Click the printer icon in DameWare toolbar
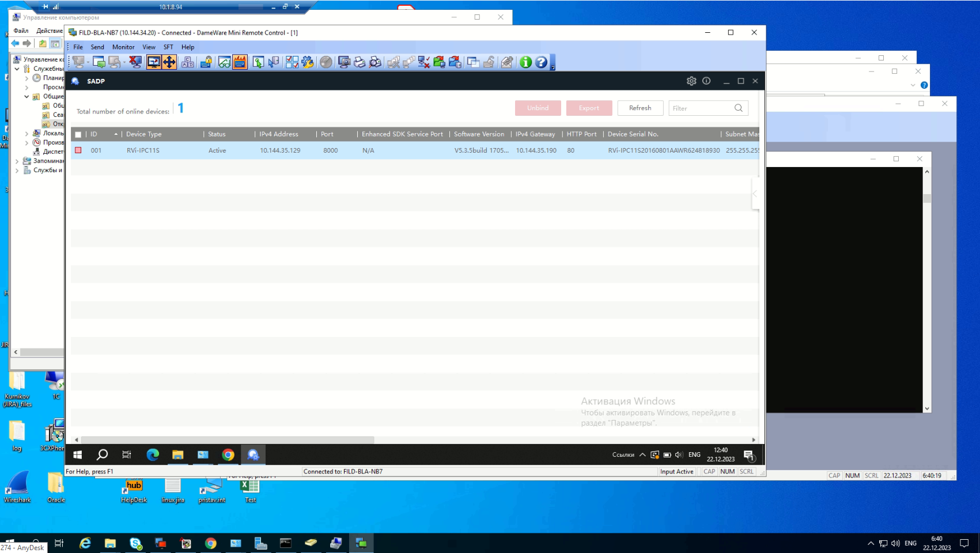 tap(360, 62)
